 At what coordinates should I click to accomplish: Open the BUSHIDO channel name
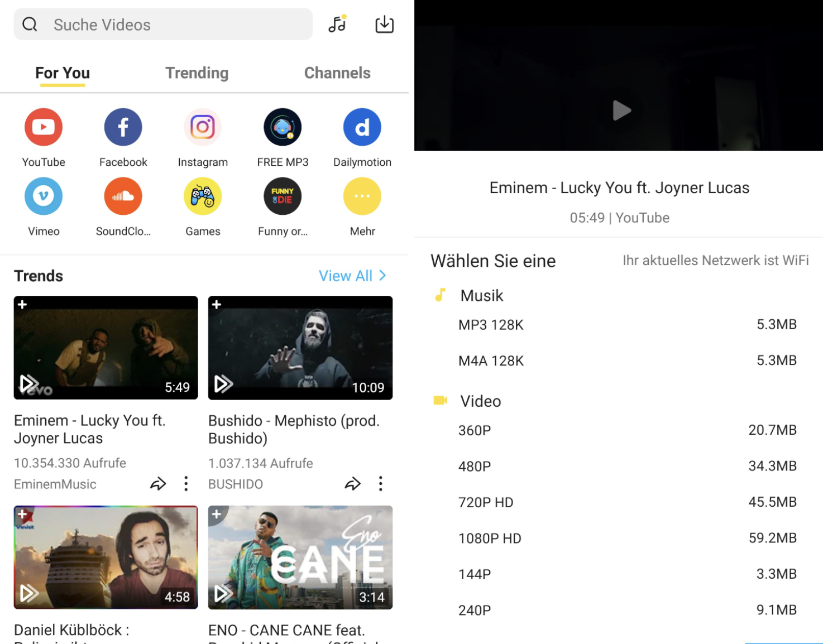tap(236, 484)
